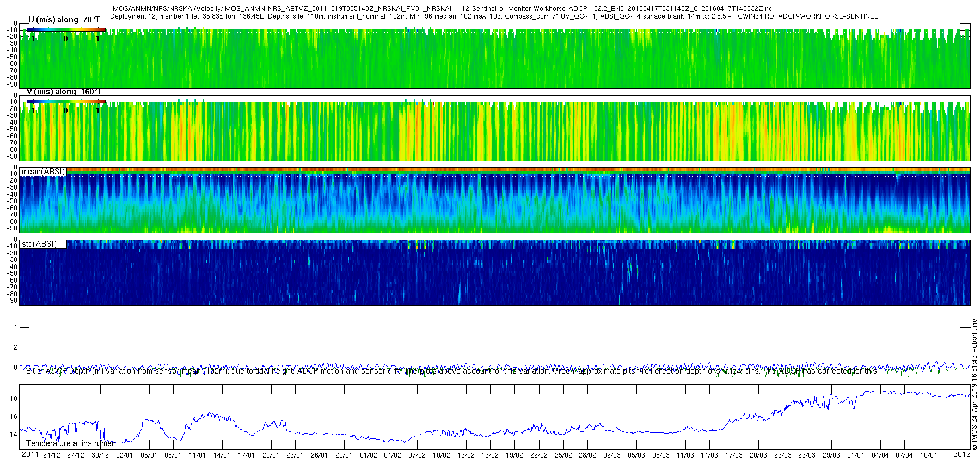Click the '25/02' date tick label
The width and height of the screenshot is (980, 463).
click(x=563, y=455)
